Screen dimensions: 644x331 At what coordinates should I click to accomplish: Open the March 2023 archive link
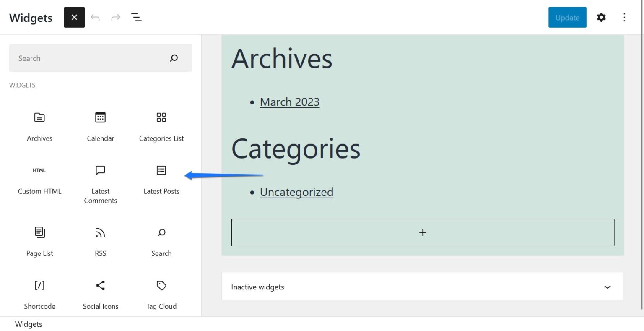pos(289,102)
